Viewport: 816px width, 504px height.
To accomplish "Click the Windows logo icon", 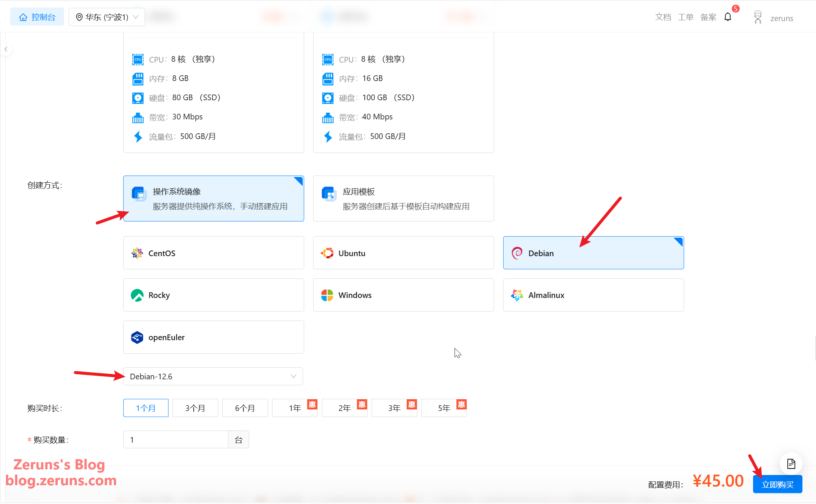I will [327, 295].
